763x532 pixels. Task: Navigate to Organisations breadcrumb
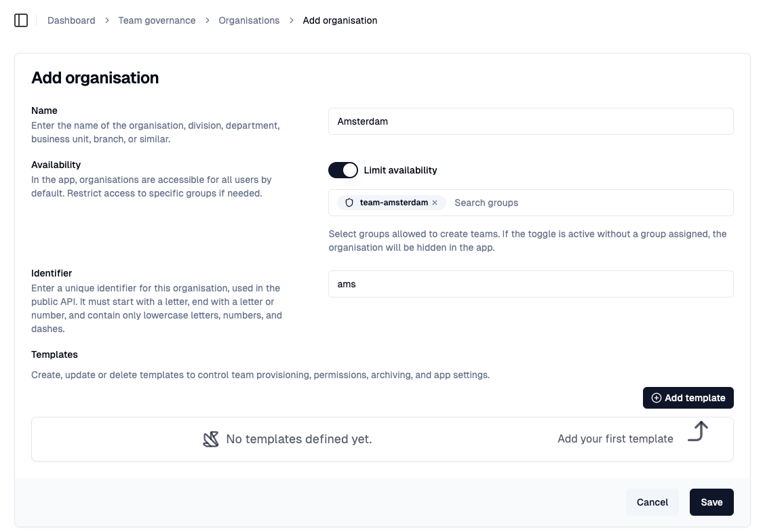[249, 20]
